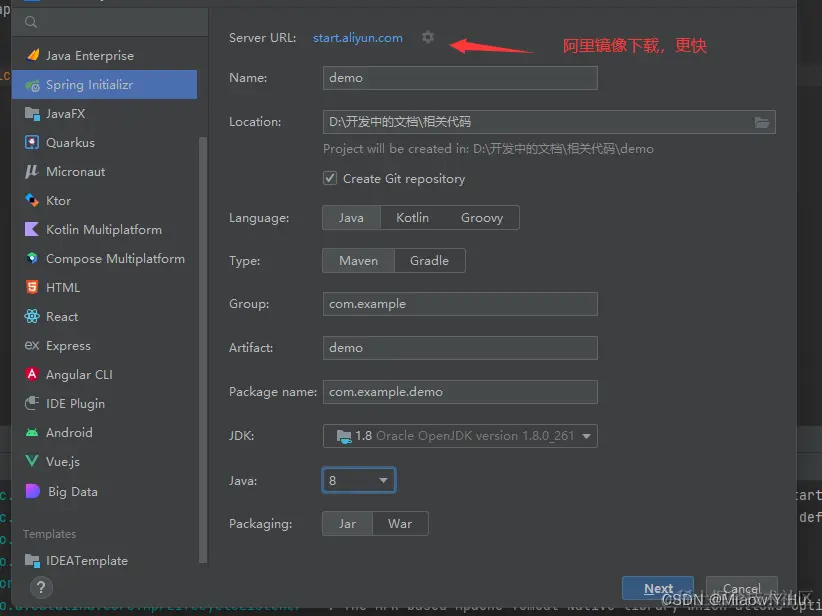This screenshot has width=822, height=616.
Task: Select Kotlin as the language
Action: 412,218
